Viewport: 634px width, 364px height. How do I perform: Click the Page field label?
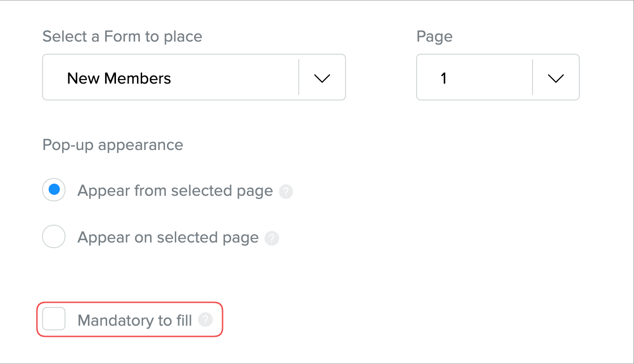(x=434, y=36)
